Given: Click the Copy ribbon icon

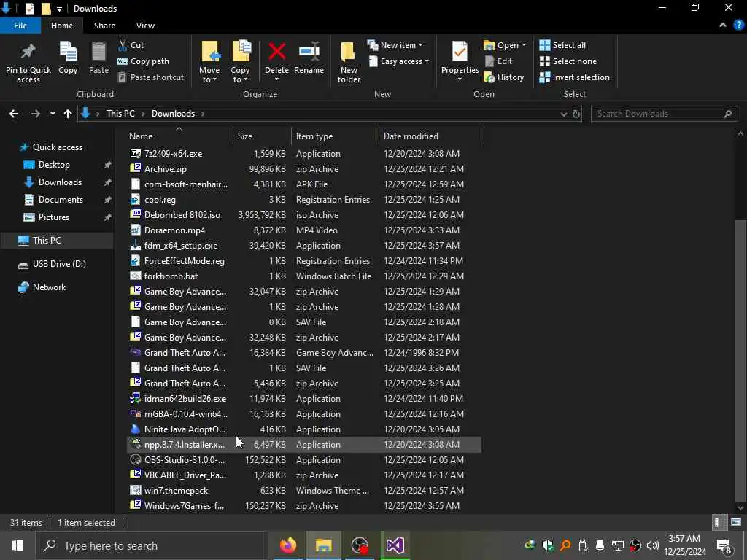Looking at the screenshot, I should [68, 52].
